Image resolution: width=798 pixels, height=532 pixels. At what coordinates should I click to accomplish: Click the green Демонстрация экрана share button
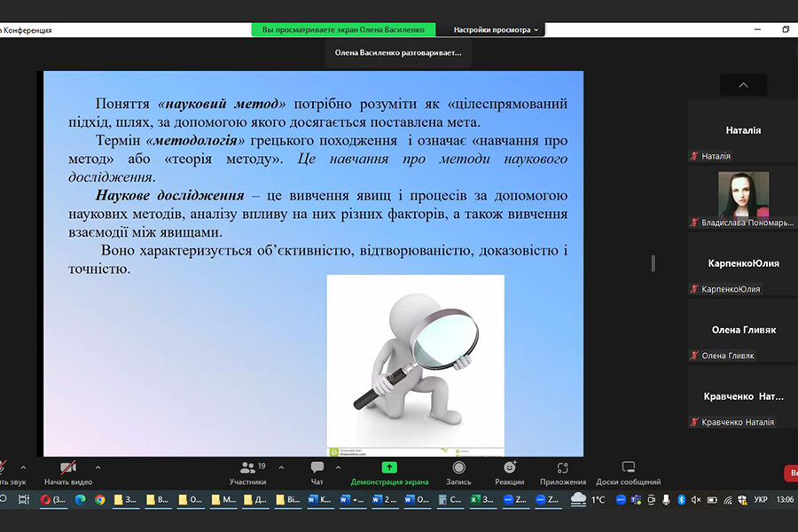pyautogui.click(x=389, y=473)
